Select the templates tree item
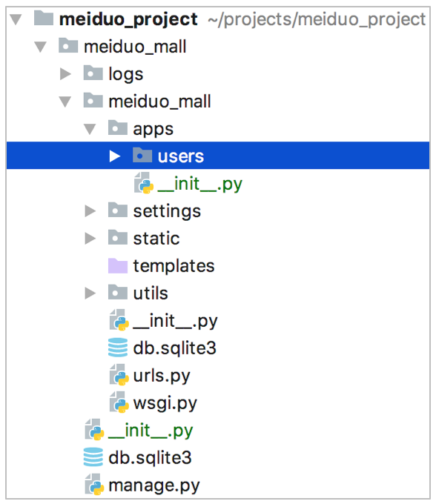Screen dimensions: 436x504 point(174,266)
